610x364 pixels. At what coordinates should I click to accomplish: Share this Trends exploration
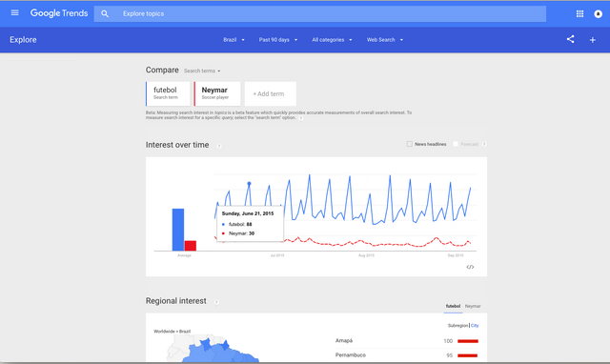point(570,39)
